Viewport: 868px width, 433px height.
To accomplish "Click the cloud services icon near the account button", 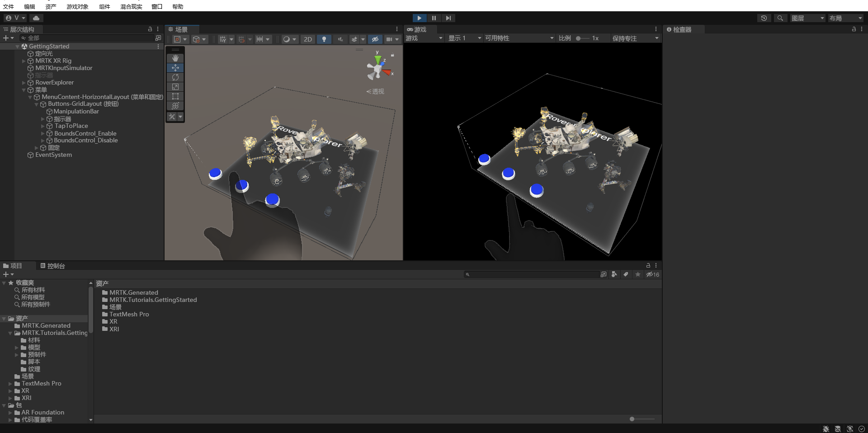I will [36, 18].
